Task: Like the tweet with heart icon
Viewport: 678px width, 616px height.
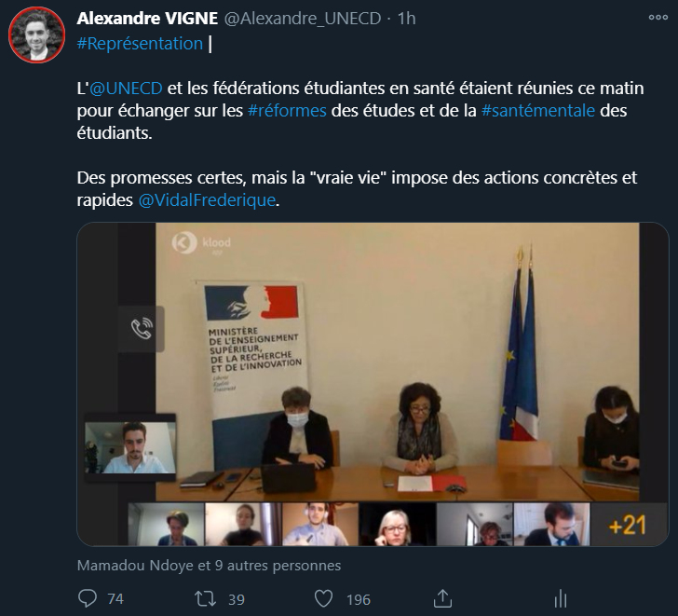Action: coord(323,599)
